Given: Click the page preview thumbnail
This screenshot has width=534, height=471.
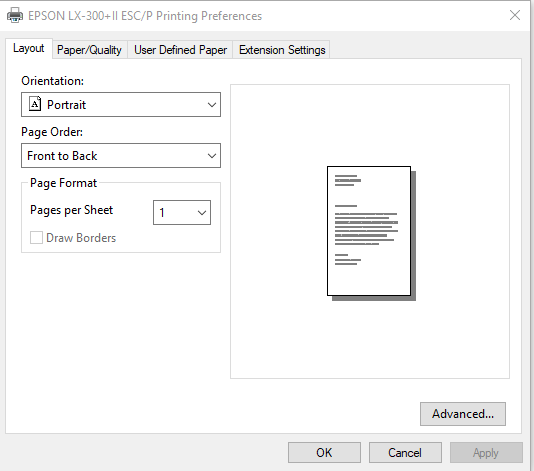Looking at the screenshot, I should (x=371, y=233).
